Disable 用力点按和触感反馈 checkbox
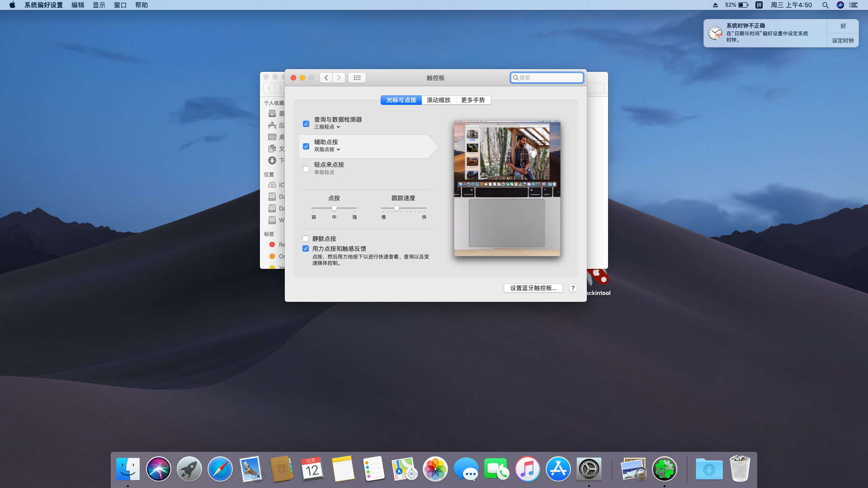This screenshot has height=488, width=868. [306, 249]
